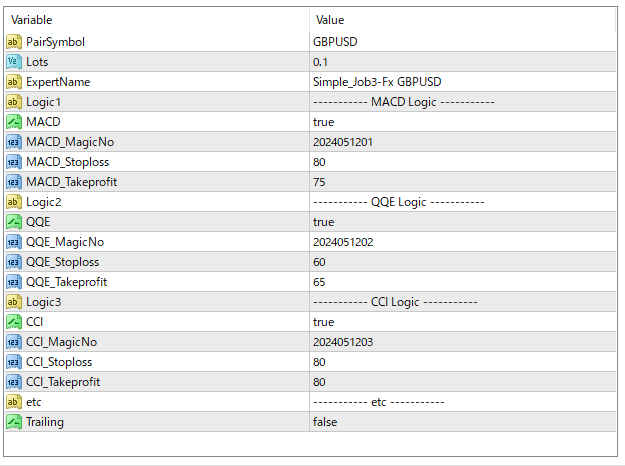Click the string icon beside ExpertName
Image resolution: width=625 pixels, height=466 pixels.
point(14,82)
